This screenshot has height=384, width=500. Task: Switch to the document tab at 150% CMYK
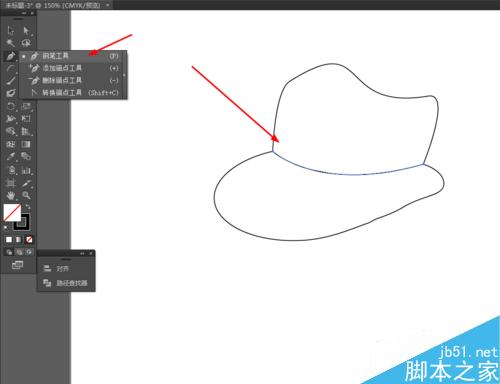pos(53,5)
